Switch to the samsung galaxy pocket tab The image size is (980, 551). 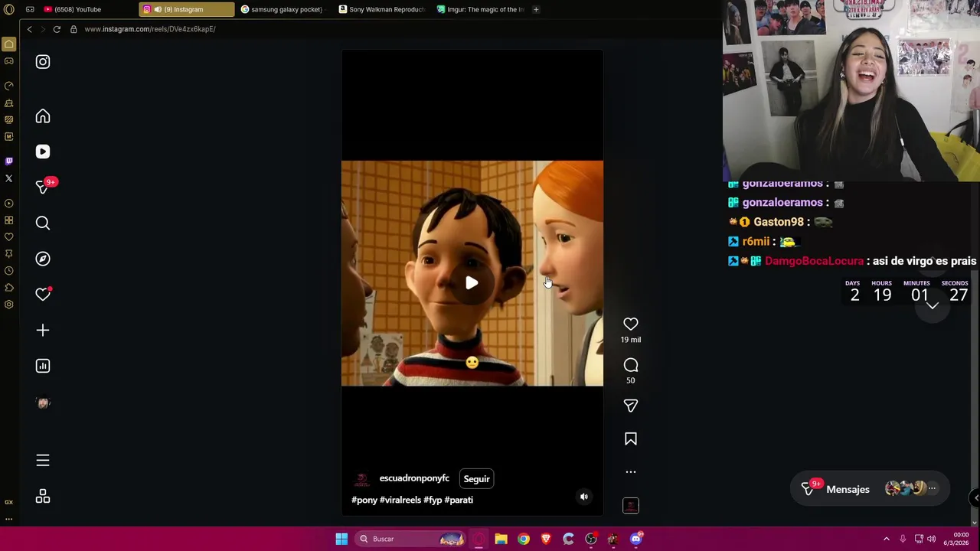point(285,9)
